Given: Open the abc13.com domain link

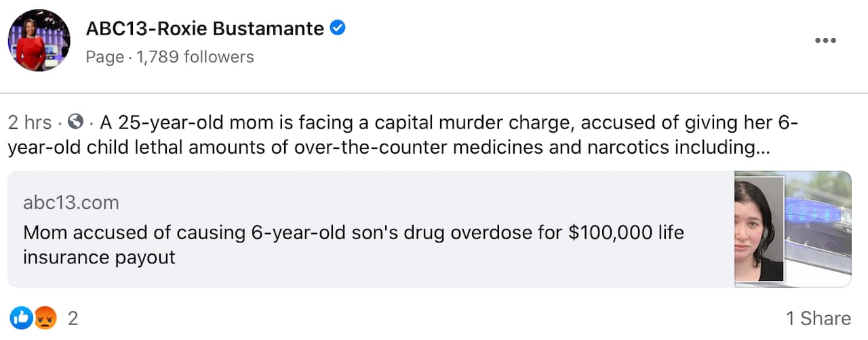Looking at the screenshot, I should (x=71, y=203).
